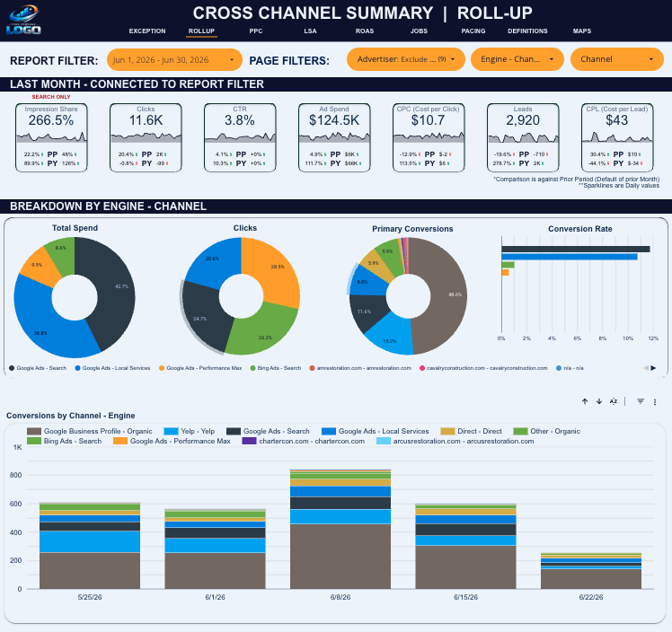Go to next legend page arrow
This screenshot has height=632, width=672.
coord(653,368)
